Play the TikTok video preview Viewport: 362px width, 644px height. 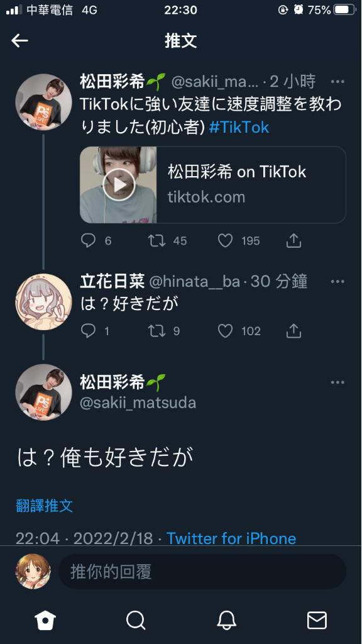coord(119,185)
